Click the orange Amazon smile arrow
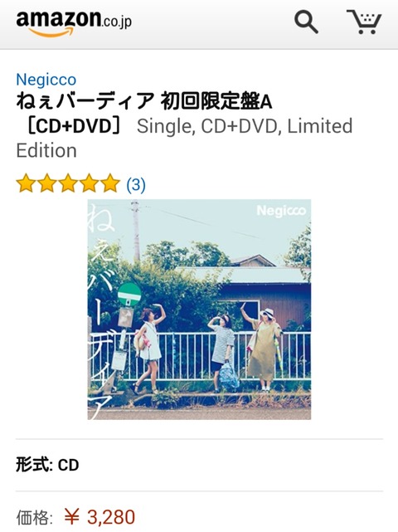The width and height of the screenshot is (398, 532). (51, 32)
